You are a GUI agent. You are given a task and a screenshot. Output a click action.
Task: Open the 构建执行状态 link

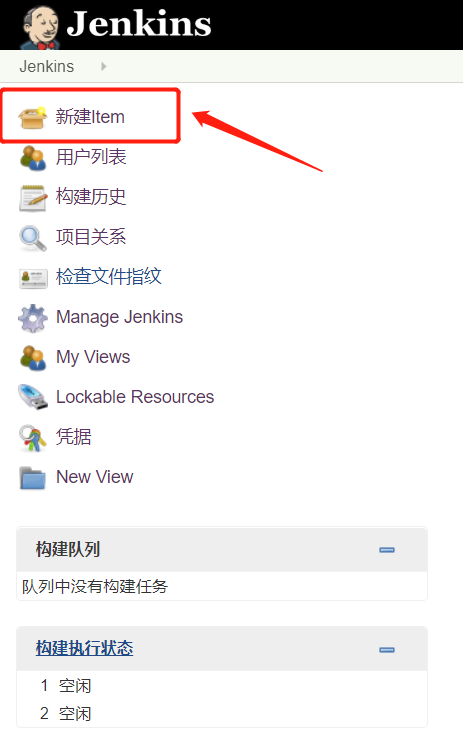pos(84,648)
